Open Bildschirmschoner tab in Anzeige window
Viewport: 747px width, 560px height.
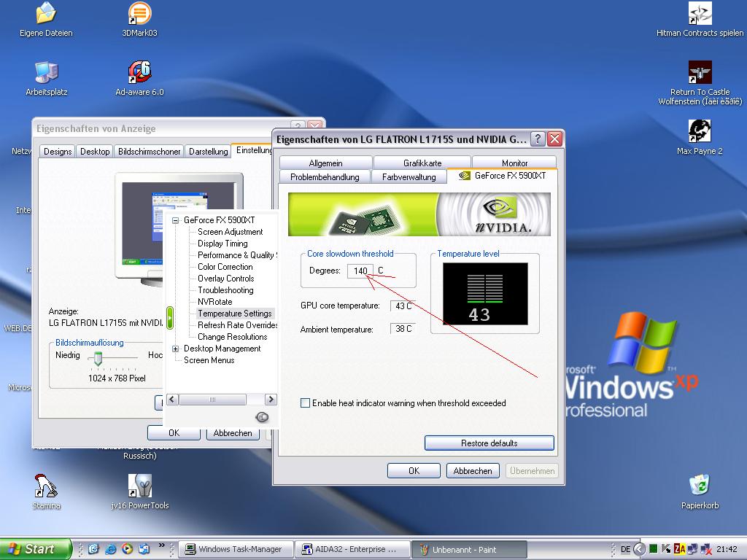coord(149,151)
